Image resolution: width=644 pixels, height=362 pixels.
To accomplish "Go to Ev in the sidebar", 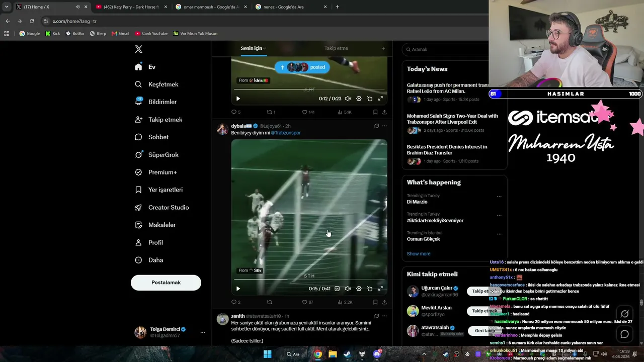I will click(x=145, y=67).
